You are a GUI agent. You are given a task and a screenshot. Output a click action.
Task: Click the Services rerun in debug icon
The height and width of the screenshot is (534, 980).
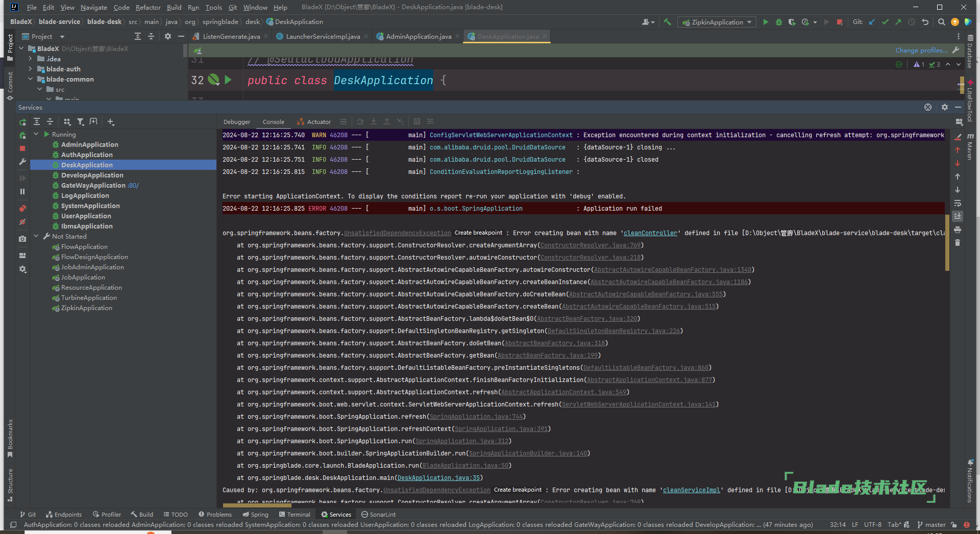22,135
